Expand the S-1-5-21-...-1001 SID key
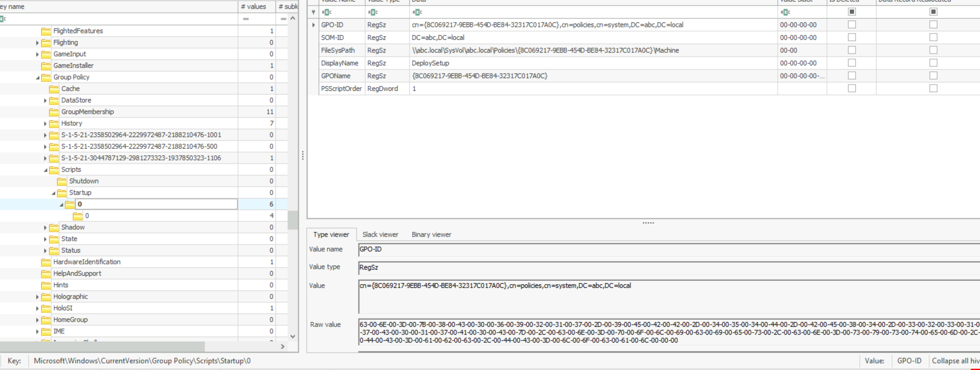 pyautogui.click(x=45, y=135)
